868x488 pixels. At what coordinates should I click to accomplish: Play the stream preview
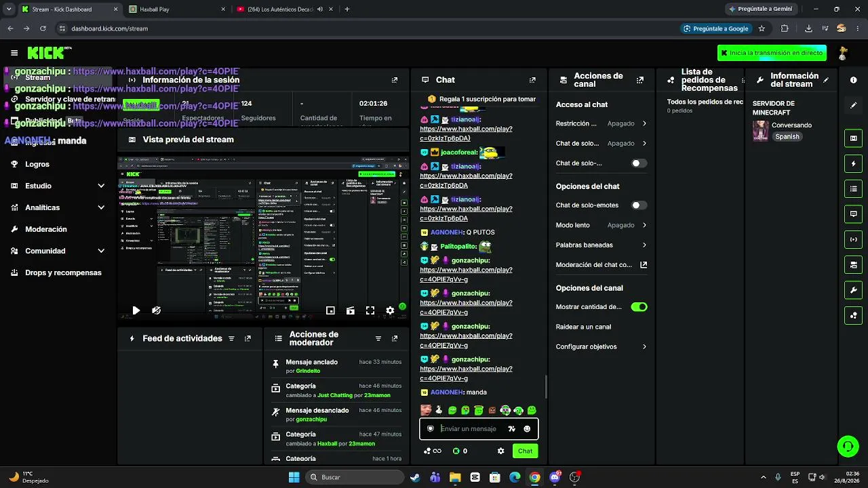click(136, 310)
